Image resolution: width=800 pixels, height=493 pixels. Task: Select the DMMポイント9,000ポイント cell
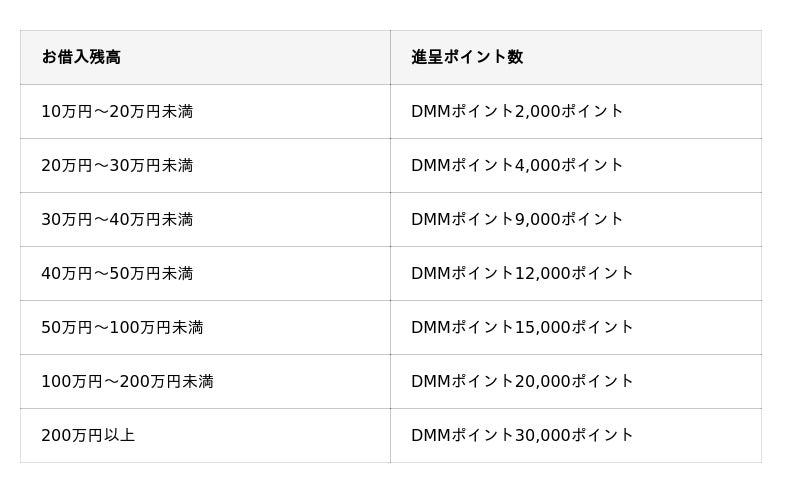tap(517, 219)
